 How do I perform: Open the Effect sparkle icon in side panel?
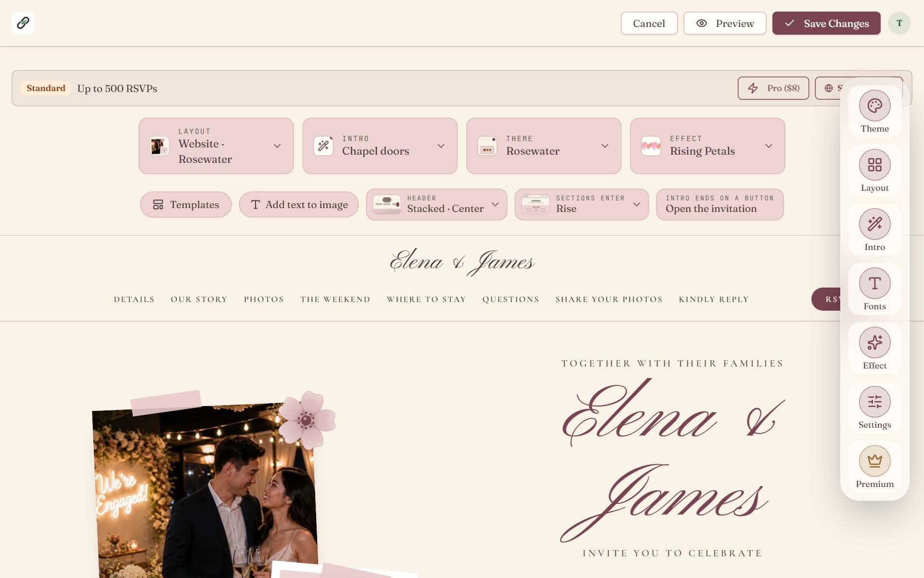pos(874,342)
